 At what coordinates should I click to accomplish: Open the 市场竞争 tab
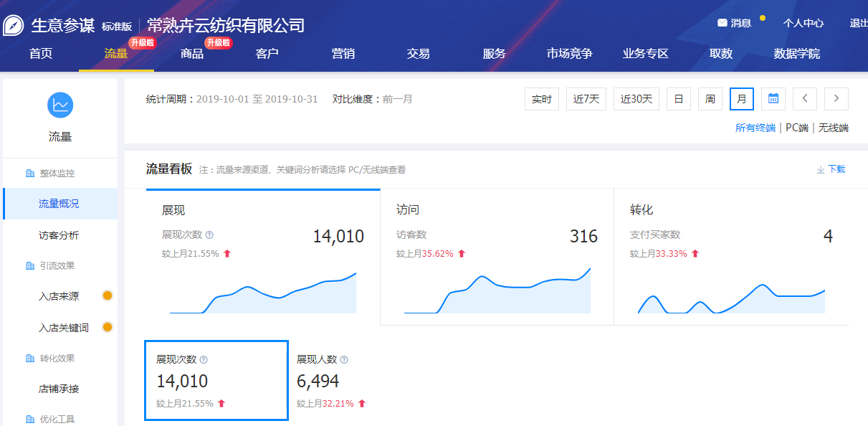pyautogui.click(x=570, y=54)
